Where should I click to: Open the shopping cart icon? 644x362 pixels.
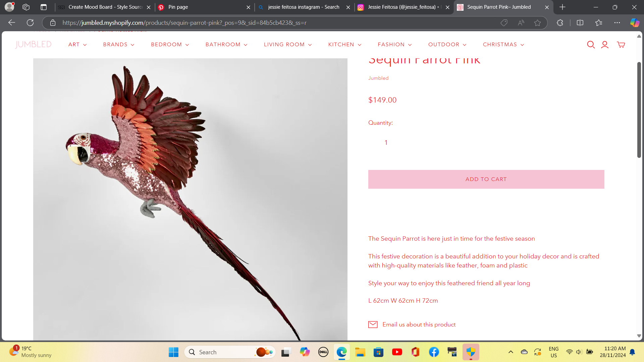(621, 45)
